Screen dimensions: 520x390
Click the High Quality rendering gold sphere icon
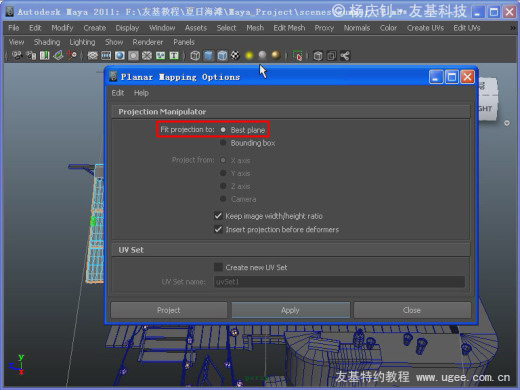click(276, 55)
